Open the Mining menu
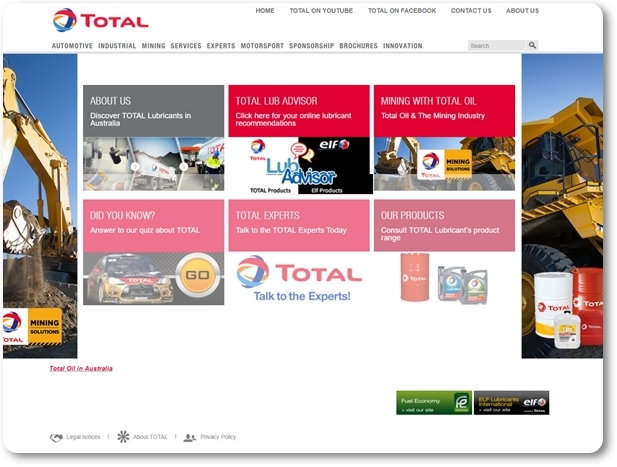The height and width of the screenshot is (467, 617). (153, 46)
